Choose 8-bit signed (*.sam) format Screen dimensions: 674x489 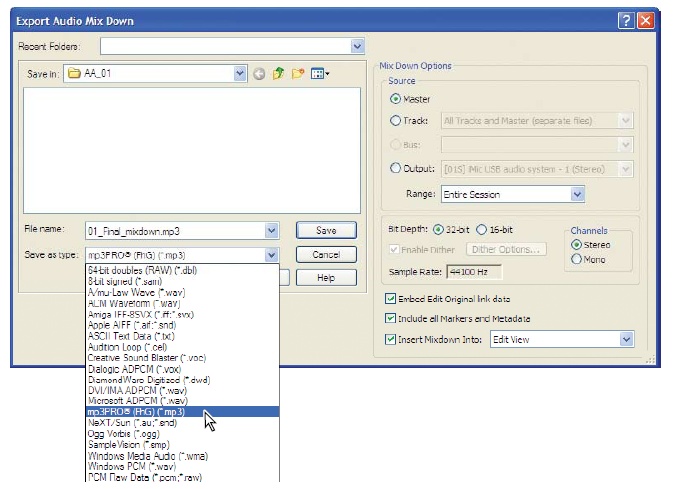click(182, 281)
